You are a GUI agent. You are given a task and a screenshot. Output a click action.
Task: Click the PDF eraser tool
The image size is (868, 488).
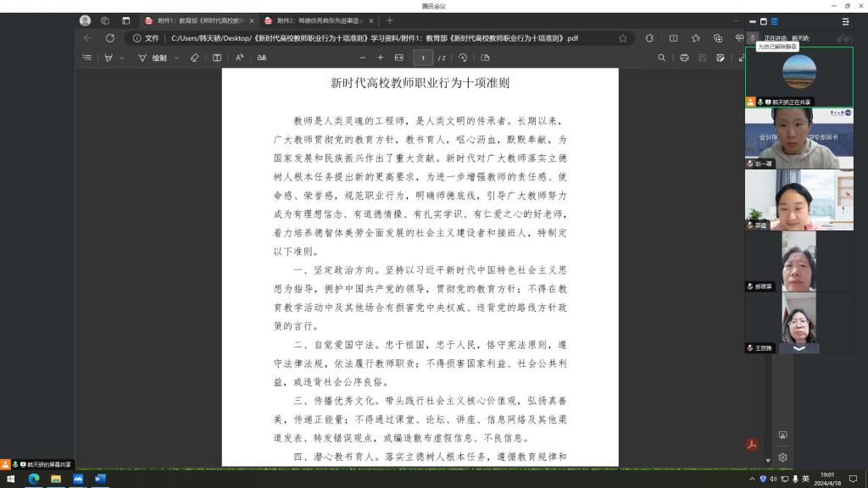194,58
